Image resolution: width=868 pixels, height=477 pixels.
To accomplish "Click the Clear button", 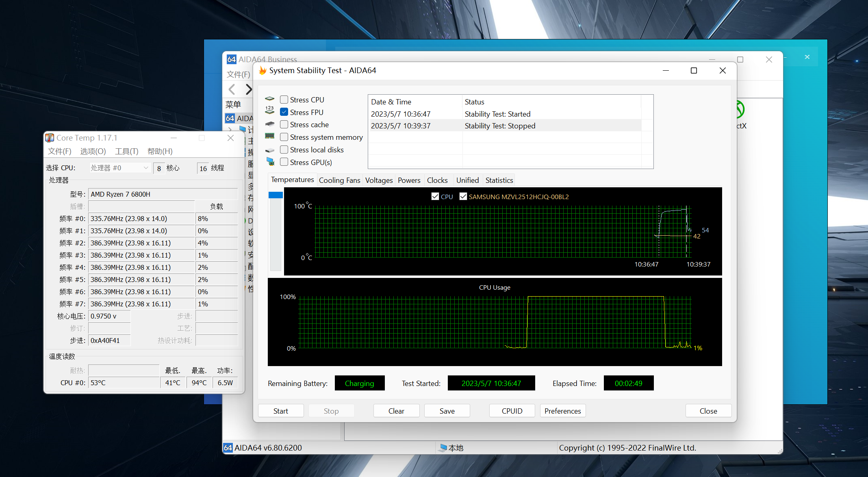I will coord(396,411).
